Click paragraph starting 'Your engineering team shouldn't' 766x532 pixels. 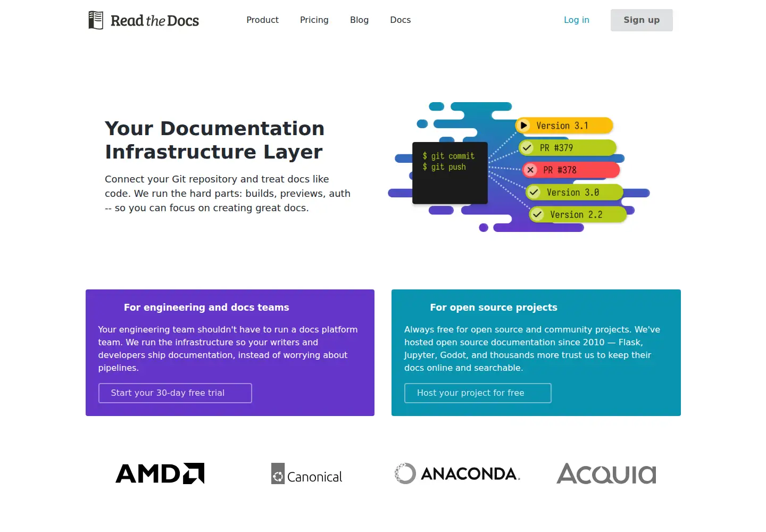point(228,349)
